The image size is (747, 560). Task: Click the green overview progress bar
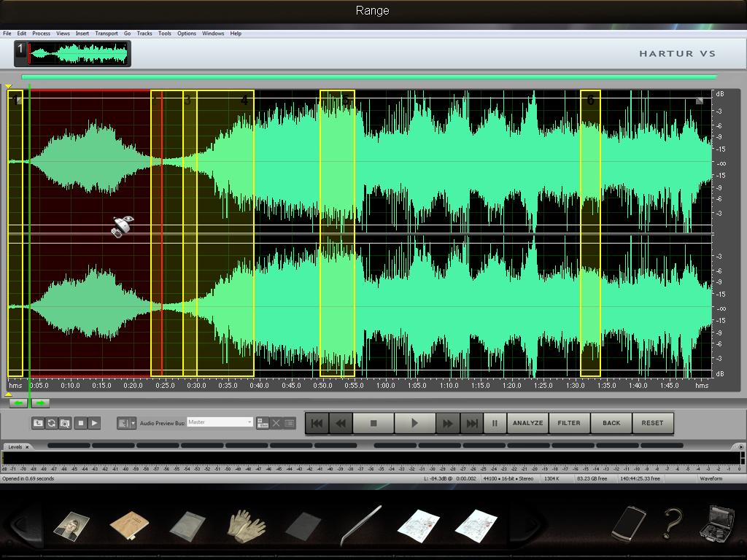[x=368, y=77]
